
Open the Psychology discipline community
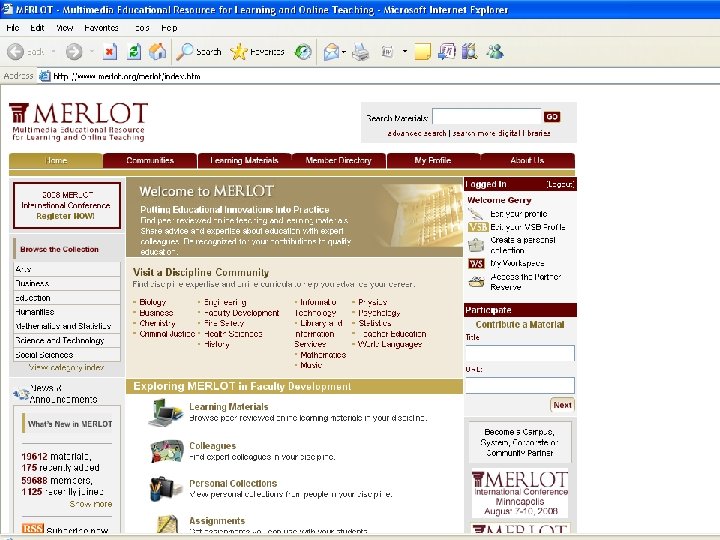[379, 313]
